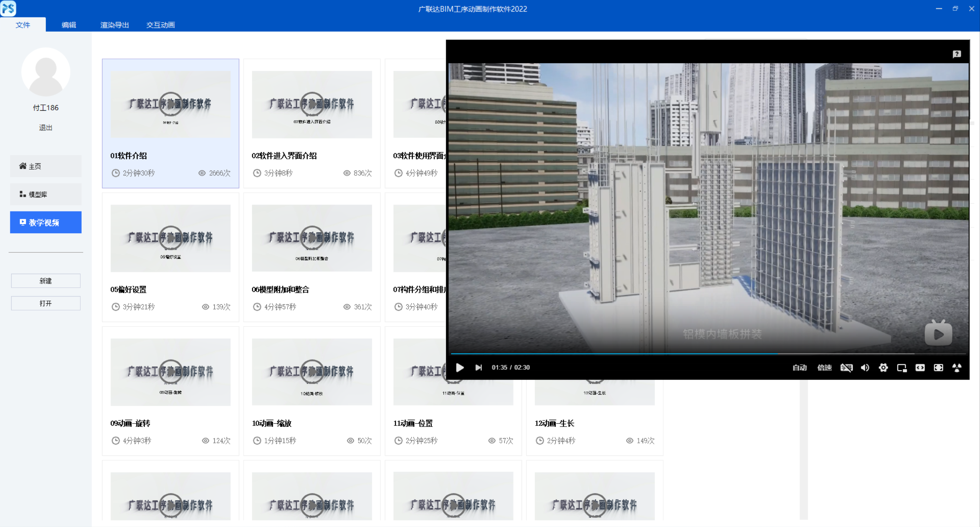Open the 06模型附加和整合 video thumbnail
980x527 pixels.
click(x=312, y=238)
